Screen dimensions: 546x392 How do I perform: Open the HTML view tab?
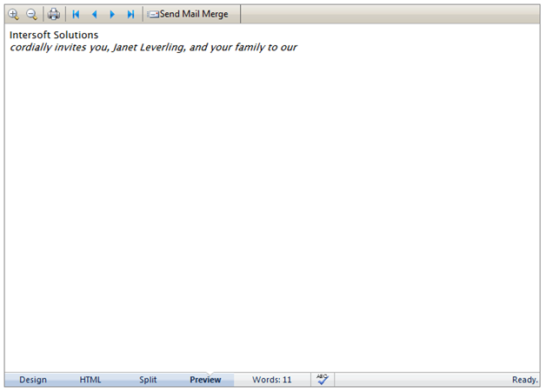coord(90,380)
